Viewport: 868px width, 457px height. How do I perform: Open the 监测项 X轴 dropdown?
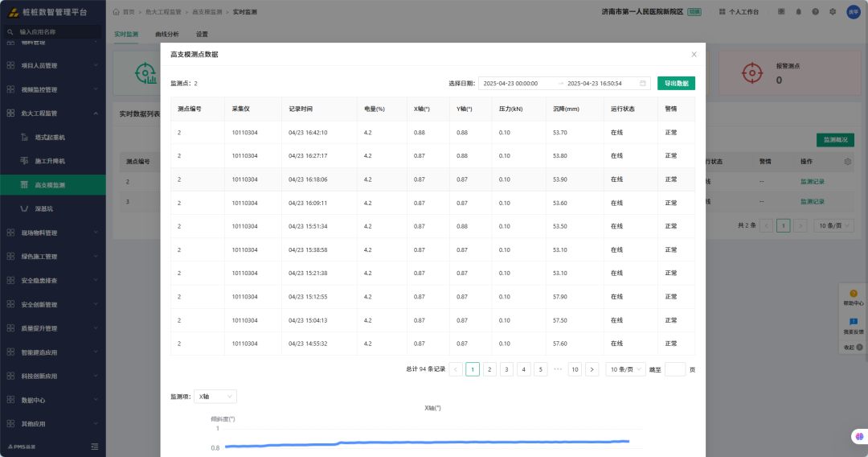click(215, 397)
